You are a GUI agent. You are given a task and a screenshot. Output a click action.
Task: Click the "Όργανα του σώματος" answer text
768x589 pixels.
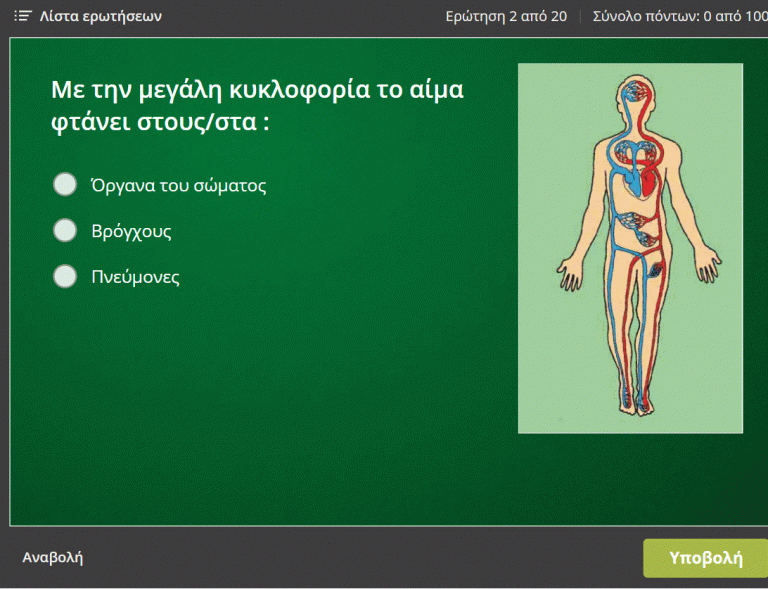coord(178,185)
